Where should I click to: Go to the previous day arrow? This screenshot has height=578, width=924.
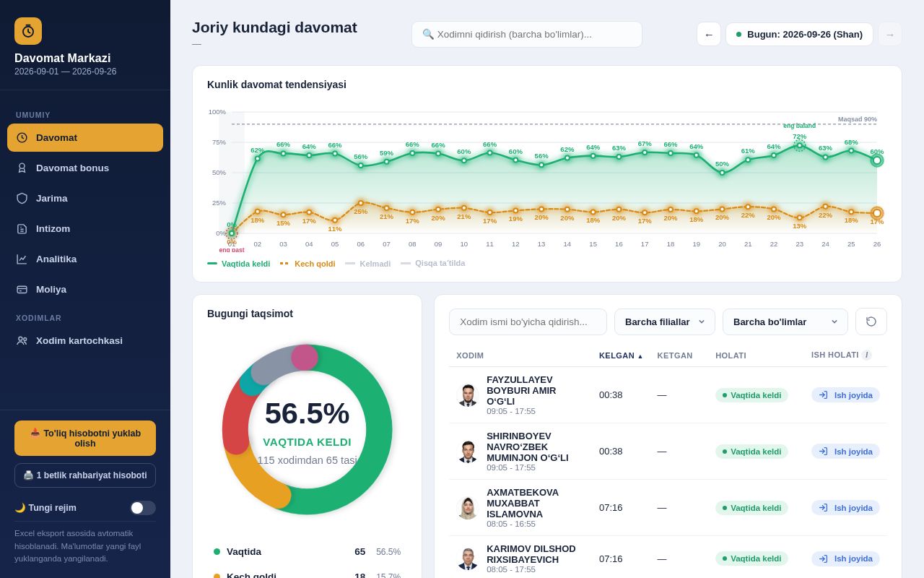pos(709,34)
